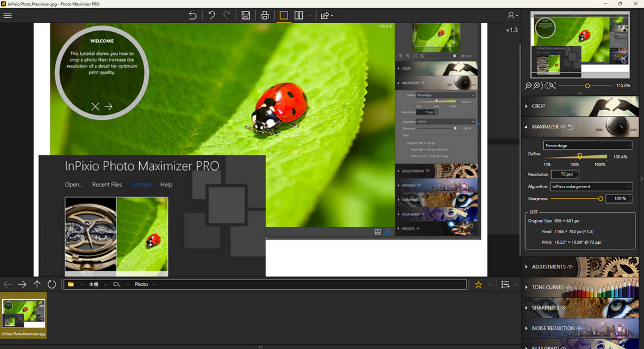Viewport: 644px width, 349px height.
Task: Open the hamburger main menu
Action: click(x=8, y=15)
